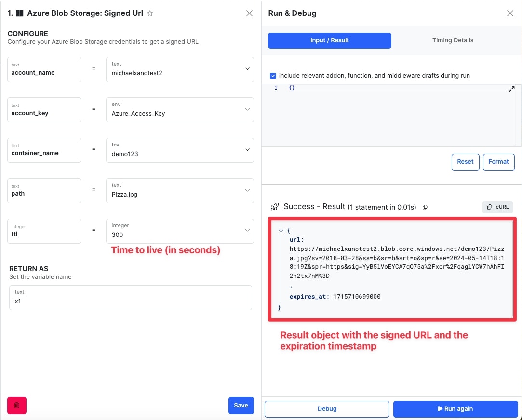
Task: Collapse the result JSON object chevron
Action: 281,231
